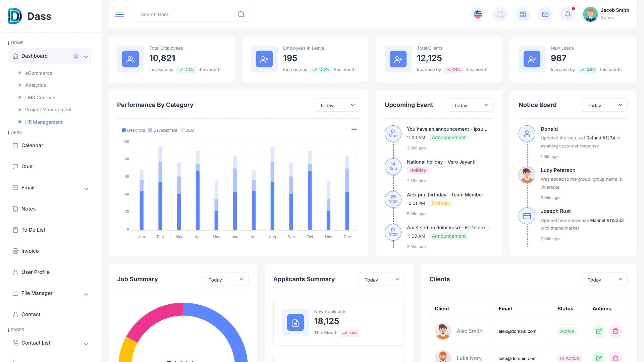Delete Alex Smith client row
This screenshot has height=362, width=644.
pyautogui.click(x=615, y=331)
